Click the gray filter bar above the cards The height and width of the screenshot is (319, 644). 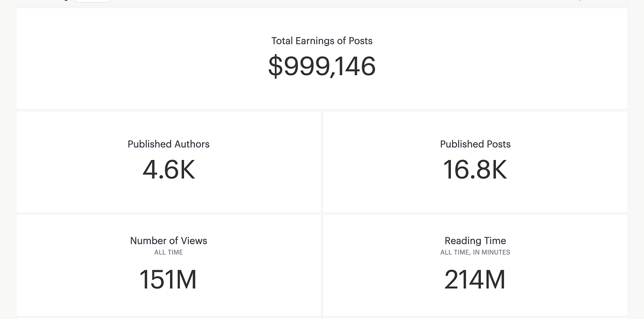pos(322,3)
